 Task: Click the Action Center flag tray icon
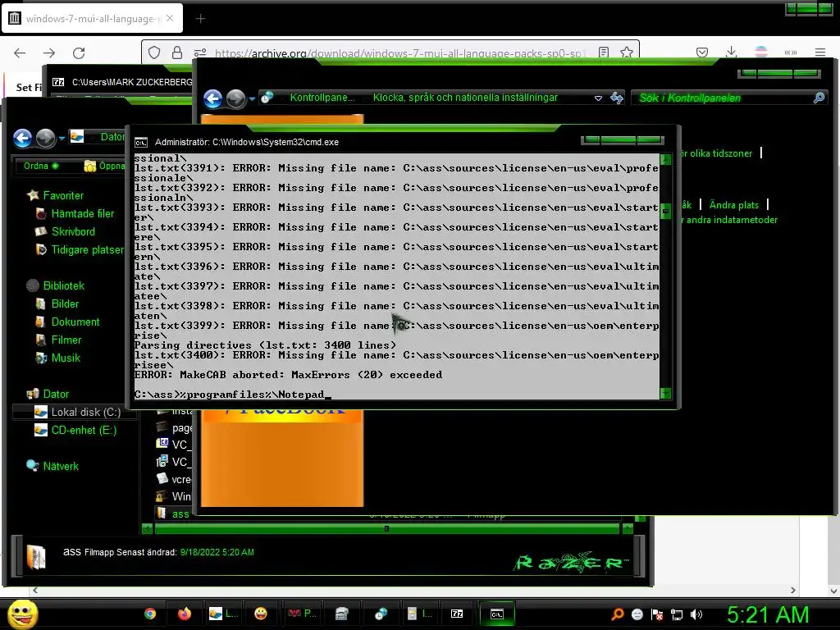pos(657,614)
